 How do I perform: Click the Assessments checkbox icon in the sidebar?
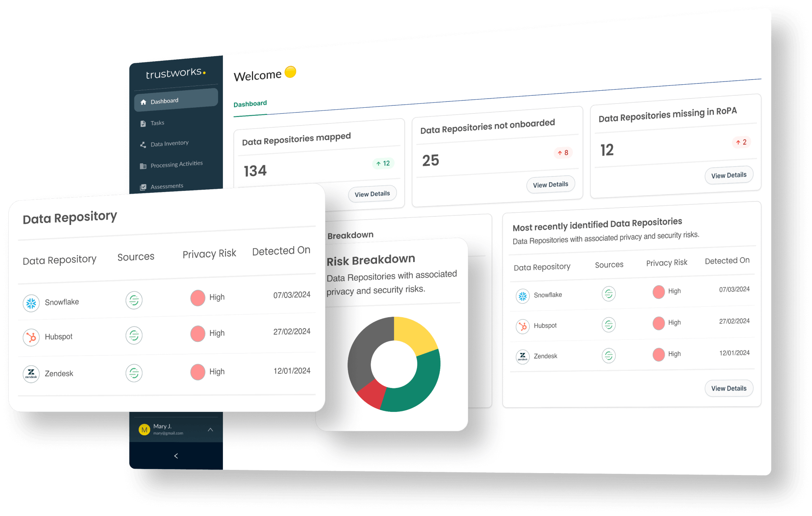pyautogui.click(x=143, y=187)
